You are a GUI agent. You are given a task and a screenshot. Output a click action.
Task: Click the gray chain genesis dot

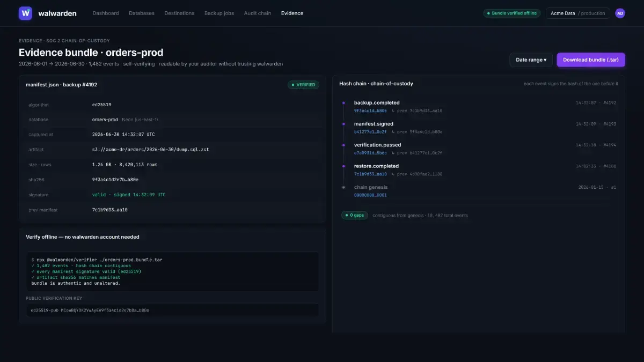[x=343, y=187]
